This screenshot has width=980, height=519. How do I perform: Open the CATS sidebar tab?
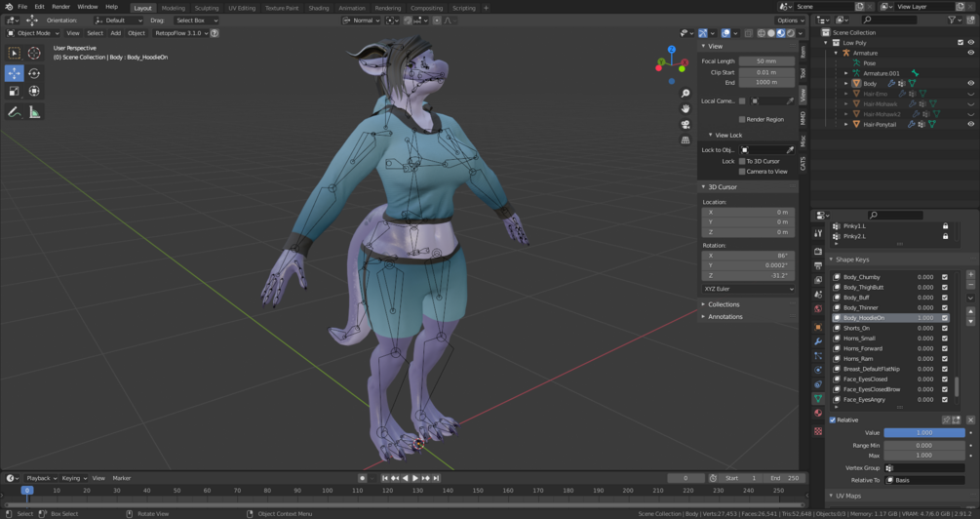[804, 164]
